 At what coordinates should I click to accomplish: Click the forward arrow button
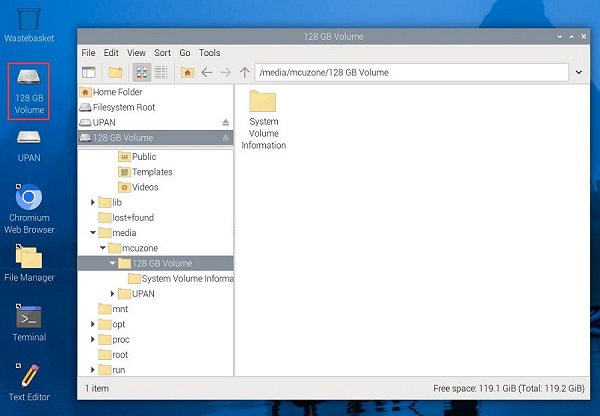tap(226, 72)
